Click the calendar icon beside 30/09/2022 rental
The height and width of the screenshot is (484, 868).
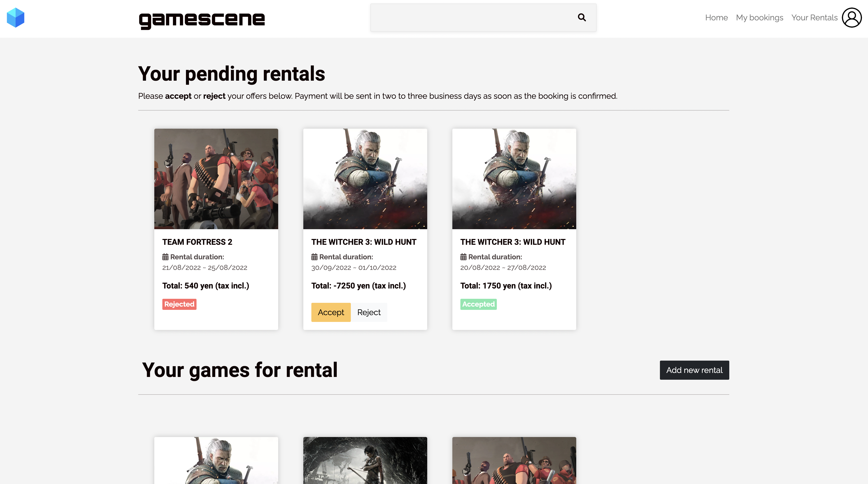(x=314, y=257)
